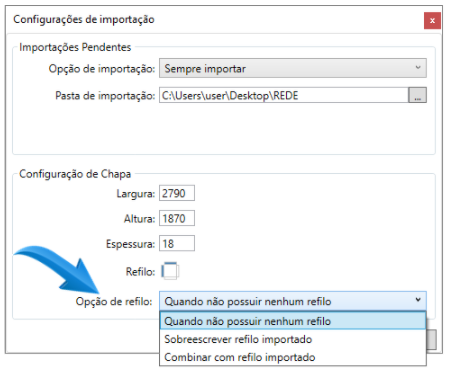This screenshot has width=455, height=375.
Task: Click the Sempre importar combo box
Action: click(293, 68)
